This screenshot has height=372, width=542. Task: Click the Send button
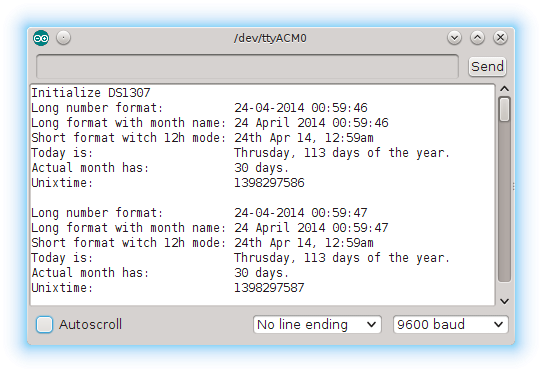[487, 66]
